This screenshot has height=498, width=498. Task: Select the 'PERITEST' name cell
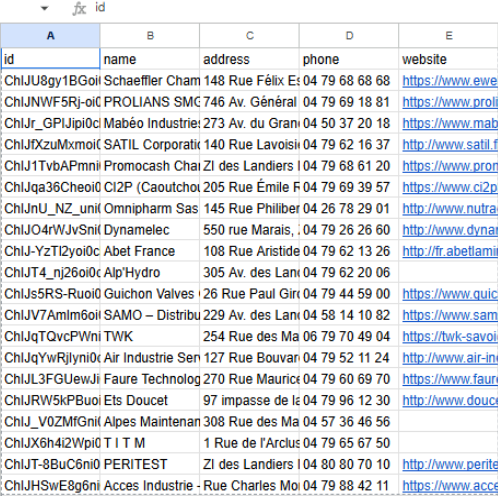pos(150,464)
